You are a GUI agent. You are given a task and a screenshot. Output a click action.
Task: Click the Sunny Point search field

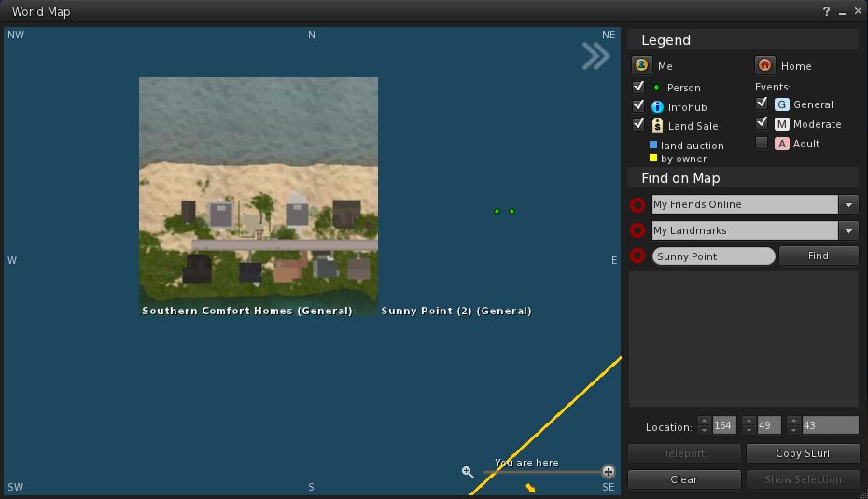click(x=713, y=256)
